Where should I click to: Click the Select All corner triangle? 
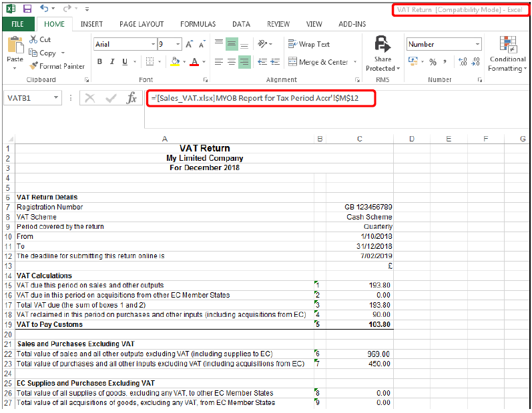pos(11,139)
